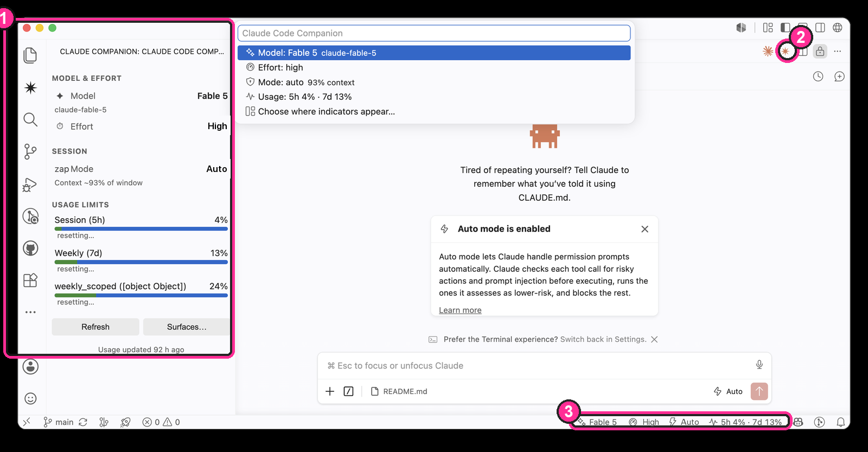
Task: Open the GitHub view in the activity bar
Action: click(30, 249)
